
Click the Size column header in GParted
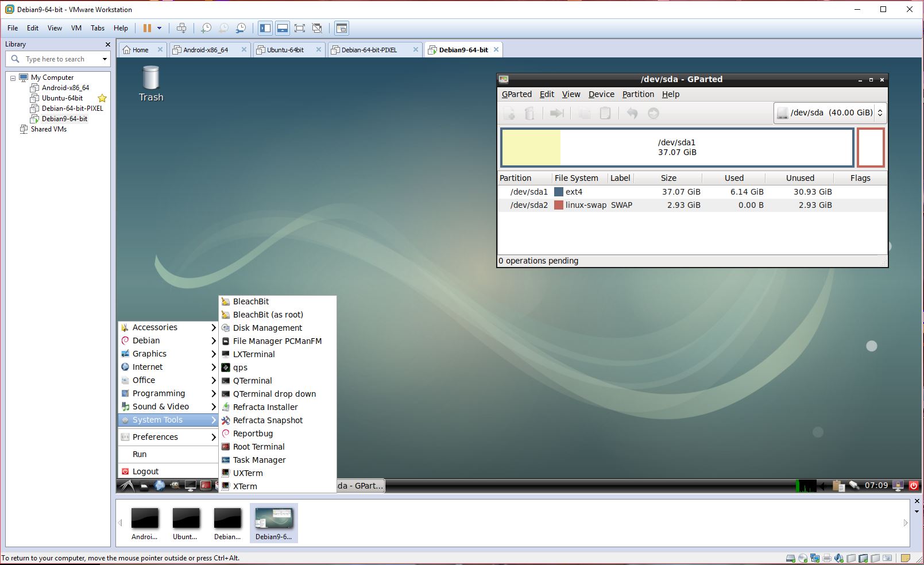click(668, 178)
